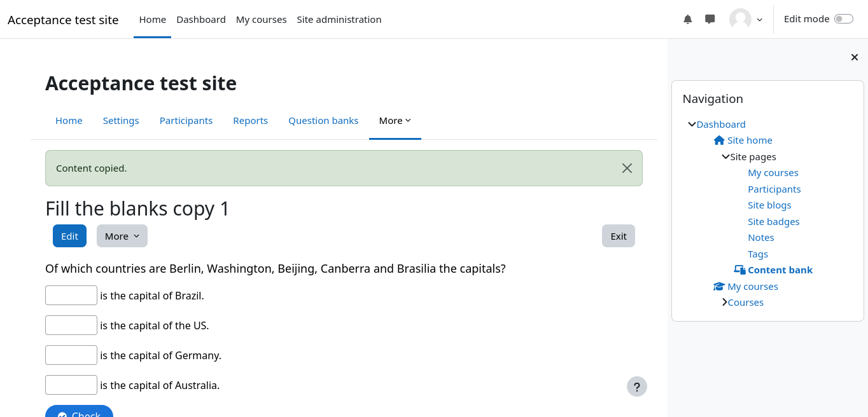Expand the Courses node in Navigation
Image resolution: width=868 pixels, height=417 pixels.
click(x=724, y=303)
